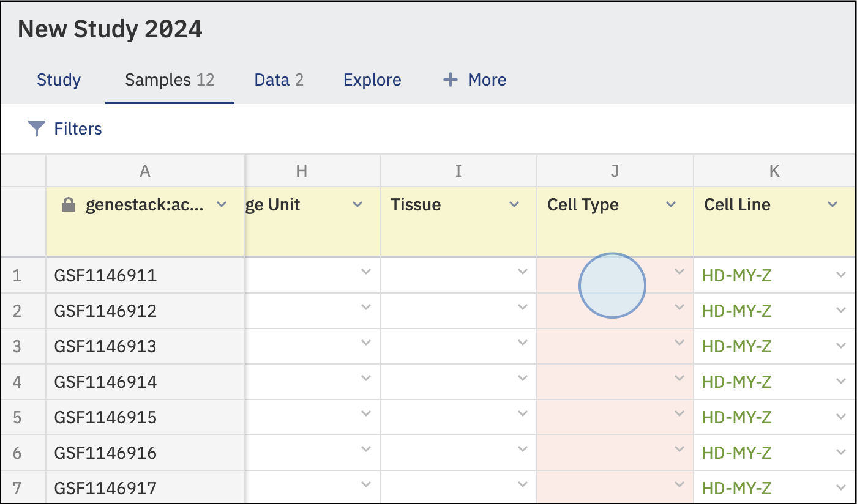Click the lock icon in genestack column header
The width and height of the screenshot is (857, 504).
(x=69, y=205)
